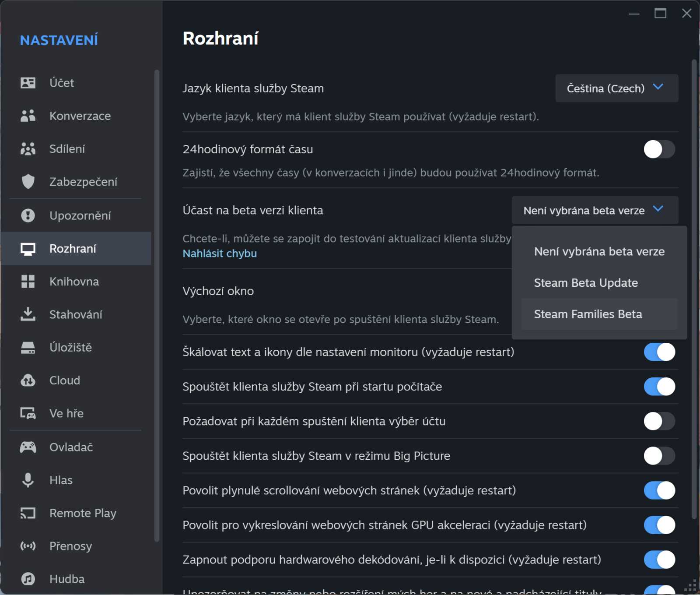Open Stahování settings page
This screenshot has height=595, width=700.
click(x=76, y=314)
